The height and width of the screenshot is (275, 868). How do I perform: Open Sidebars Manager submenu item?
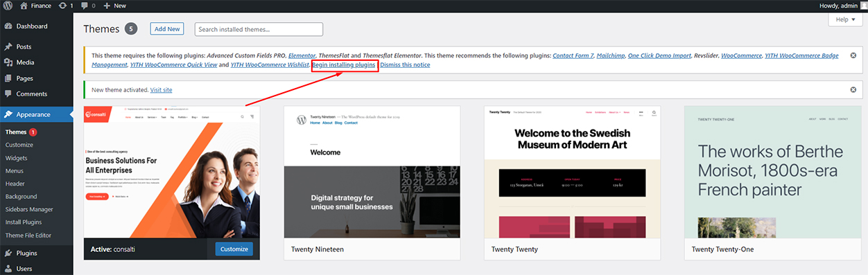[29, 209]
